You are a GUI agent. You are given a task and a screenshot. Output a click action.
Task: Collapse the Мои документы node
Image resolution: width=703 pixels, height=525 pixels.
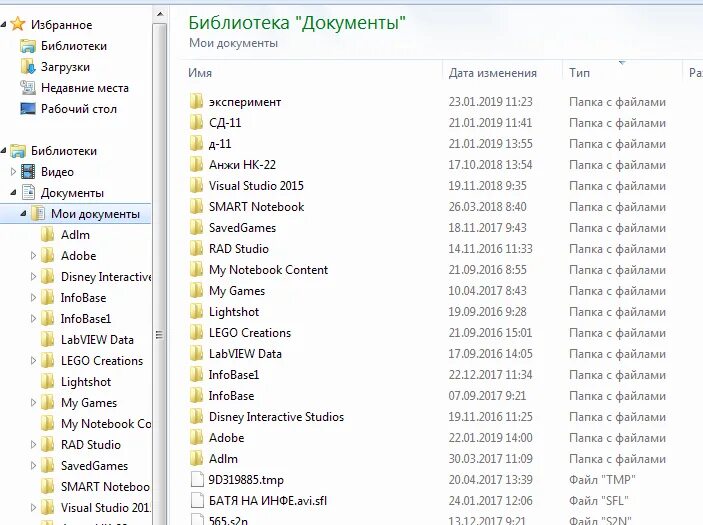pyautogui.click(x=23, y=214)
